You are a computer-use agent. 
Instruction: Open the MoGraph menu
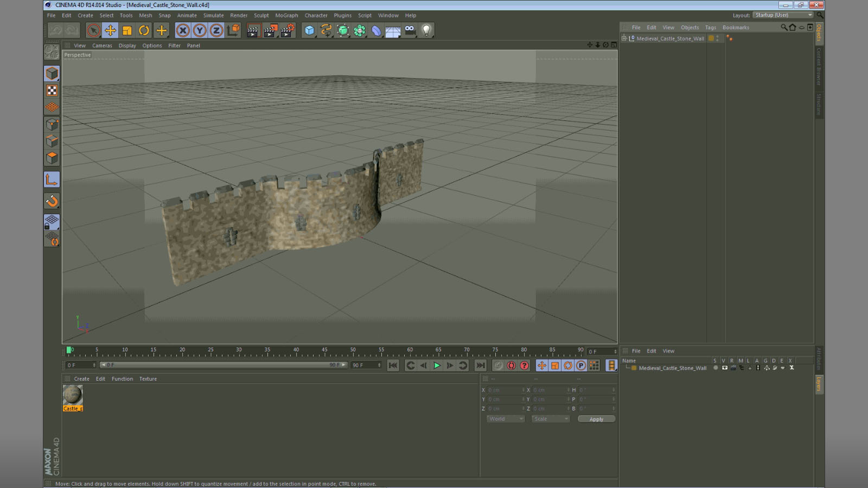pyautogui.click(x=286, y=16)
